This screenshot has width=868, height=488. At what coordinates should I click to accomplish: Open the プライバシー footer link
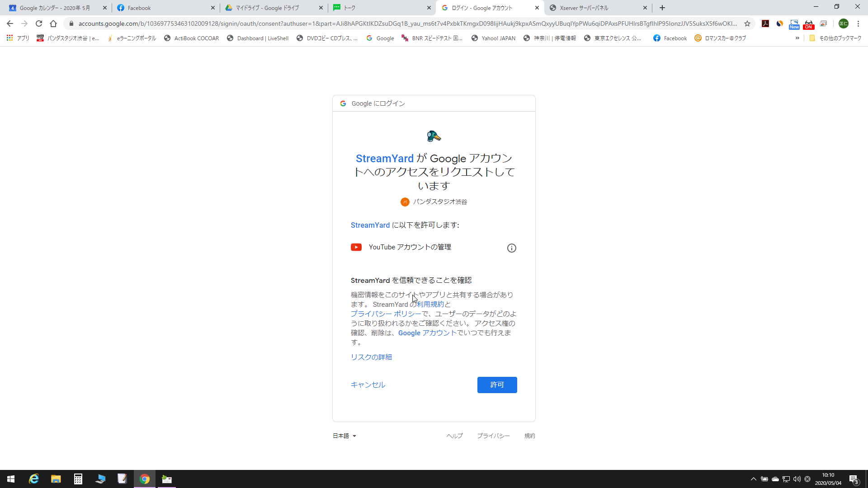493,436
